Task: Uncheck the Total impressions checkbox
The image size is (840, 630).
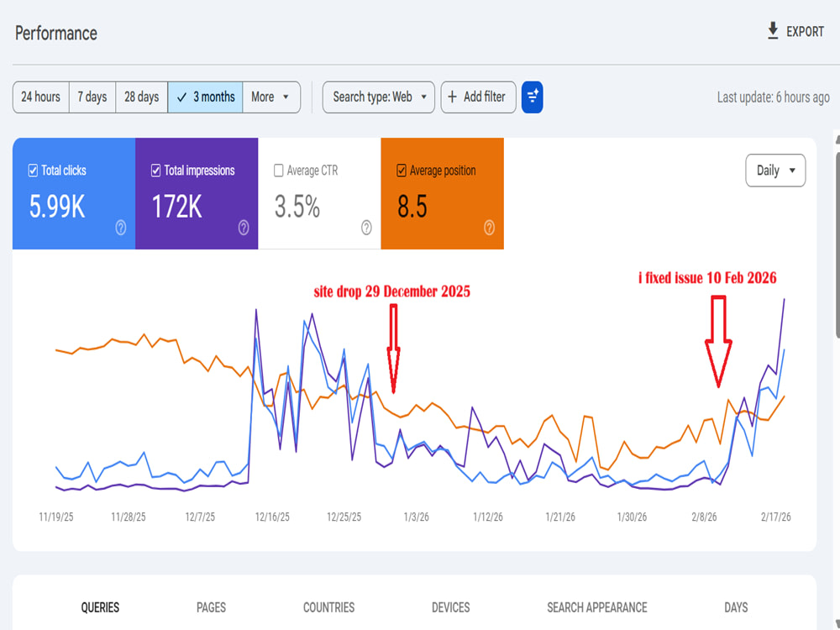Action: [x=155, y=171]
